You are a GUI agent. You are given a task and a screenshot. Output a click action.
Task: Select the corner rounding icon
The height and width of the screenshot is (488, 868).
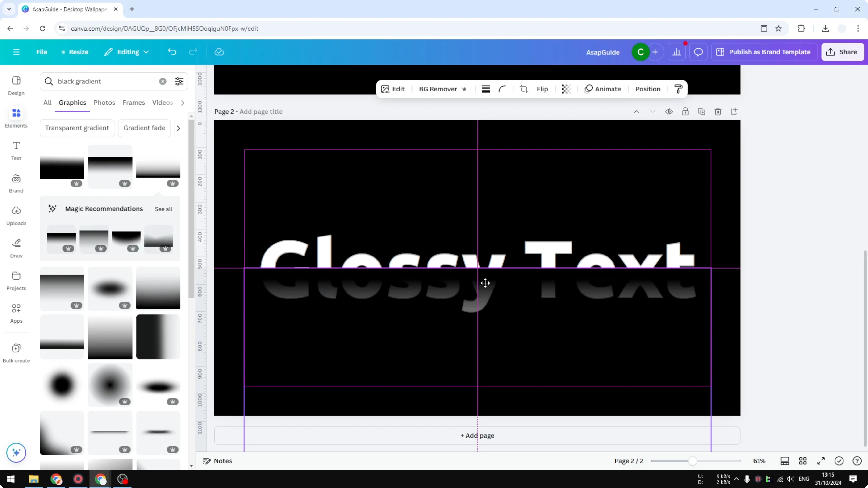(502, 89)
